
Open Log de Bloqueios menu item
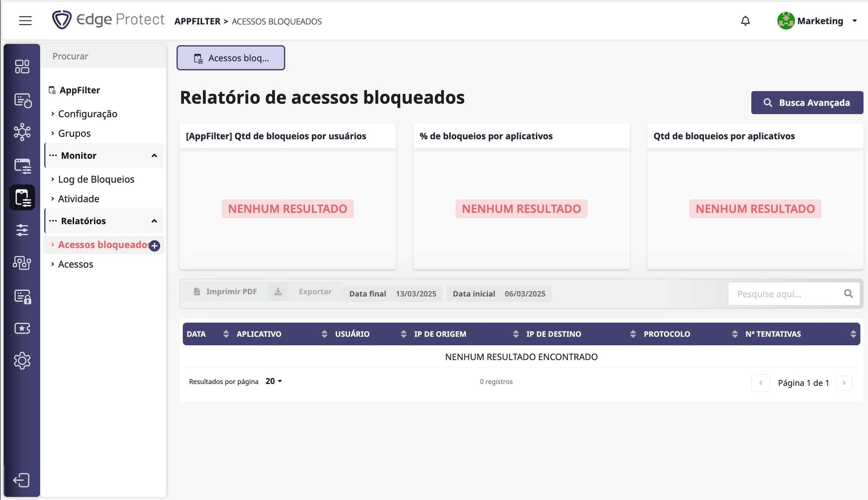click(x=96, y=179)
